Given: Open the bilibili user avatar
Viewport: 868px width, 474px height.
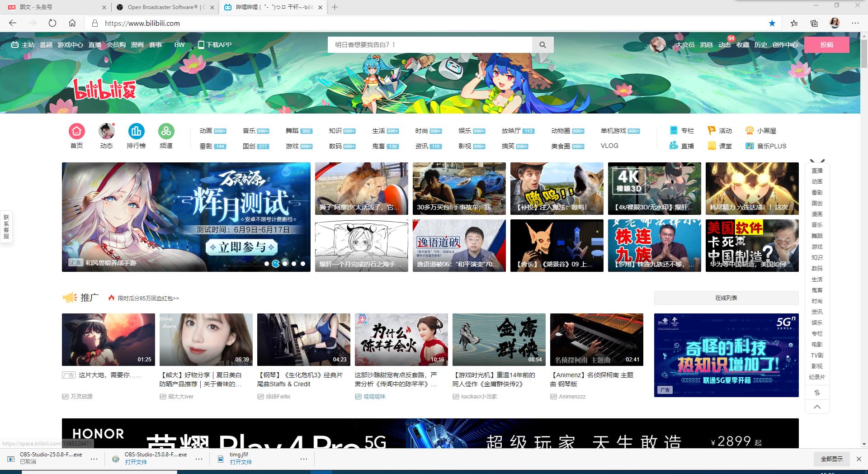Looking at the screenshot, I should [x=658, y=45].
